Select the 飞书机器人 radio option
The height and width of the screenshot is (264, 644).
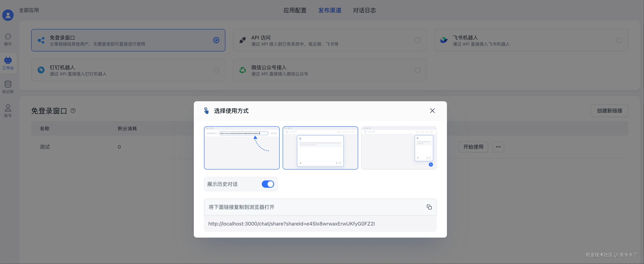619,40
